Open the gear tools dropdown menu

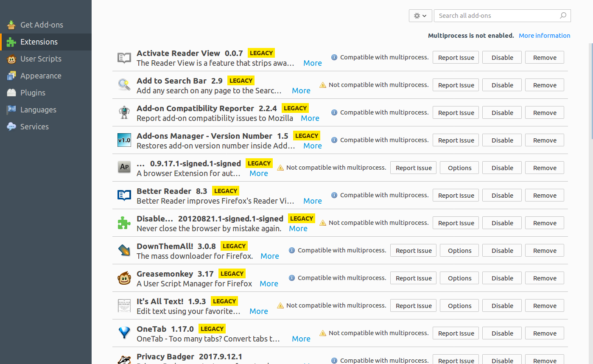[x=420, y=16]
